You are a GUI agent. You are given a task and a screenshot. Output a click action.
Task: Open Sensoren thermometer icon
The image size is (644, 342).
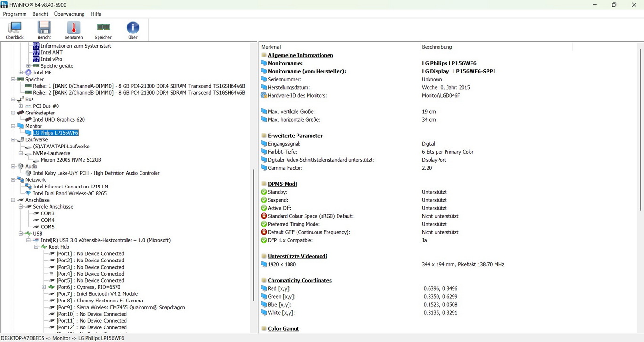[x=74, y=30]
